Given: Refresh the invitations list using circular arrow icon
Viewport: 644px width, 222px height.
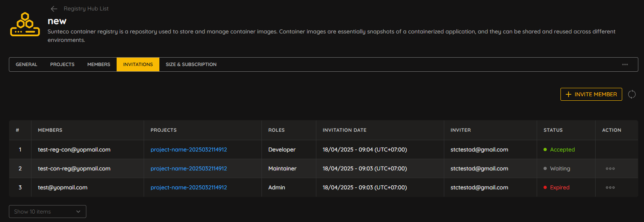Looking at the screenshot, I should pyautogui.click(x=632, y=94).
